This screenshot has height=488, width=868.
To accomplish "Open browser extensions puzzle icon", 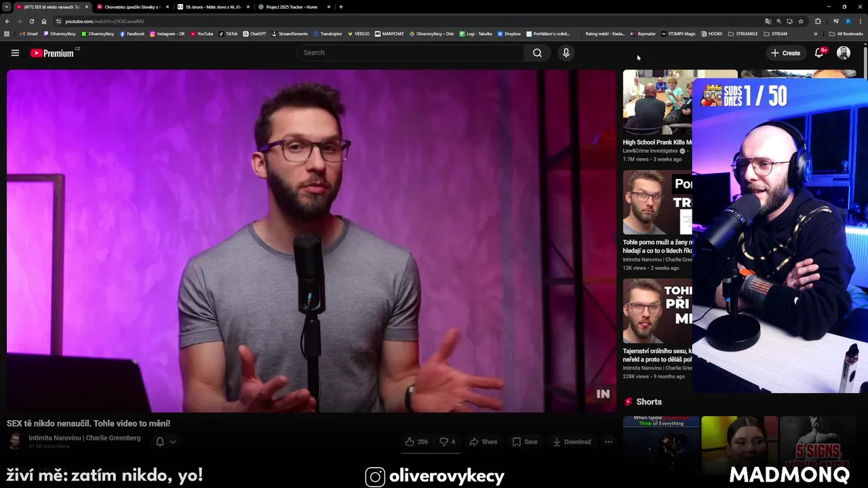I will click(x=818, y=21).
